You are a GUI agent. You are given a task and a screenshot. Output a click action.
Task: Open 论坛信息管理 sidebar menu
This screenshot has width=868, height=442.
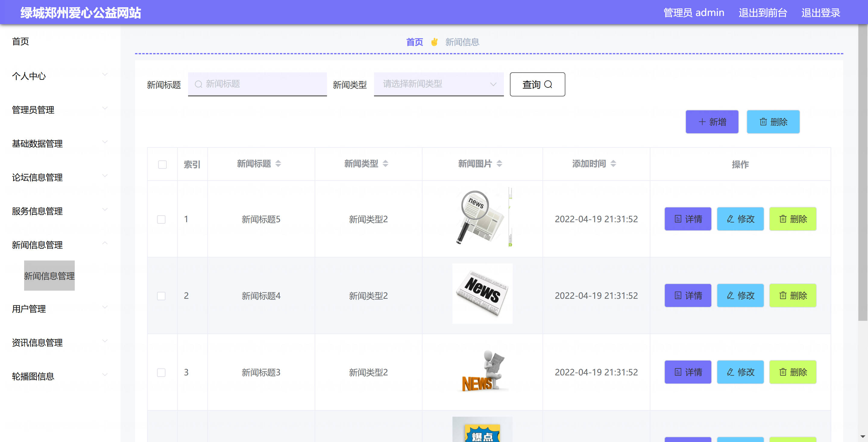pyautogui.click(x=37, y=177)
